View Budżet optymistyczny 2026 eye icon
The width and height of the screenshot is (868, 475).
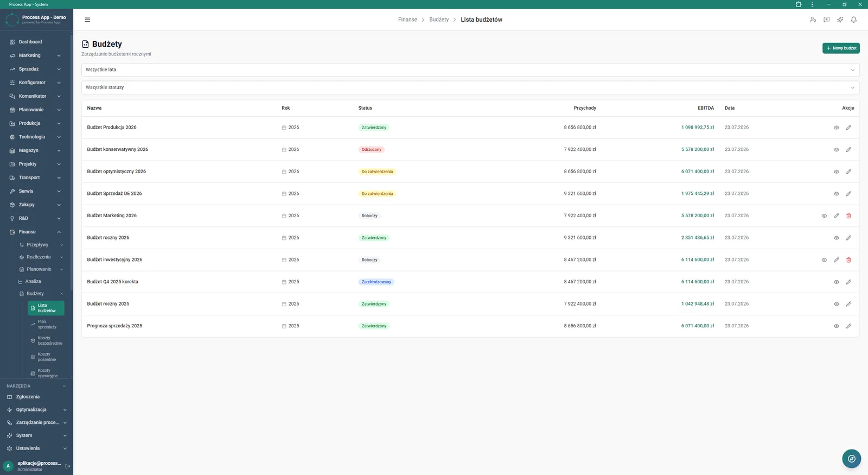[x=837, y=172]
